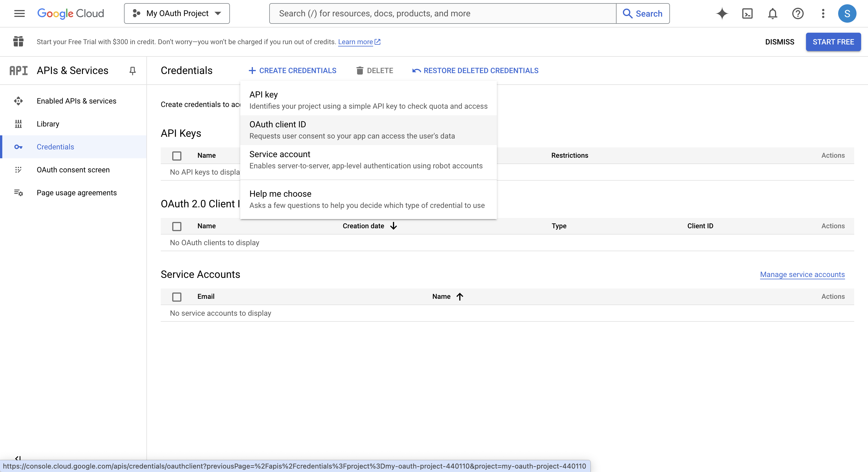This screenshot has height=472, width=868.
Task: Activate Cloud Shell terminal icon
Action: click(747, 13)
